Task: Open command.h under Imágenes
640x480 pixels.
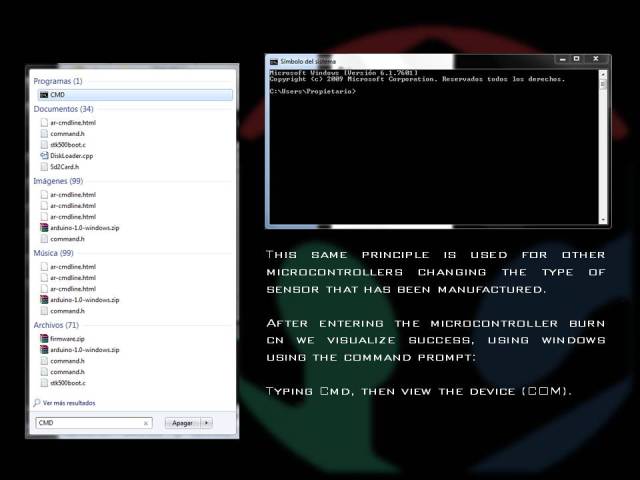Action: (62, 239)
